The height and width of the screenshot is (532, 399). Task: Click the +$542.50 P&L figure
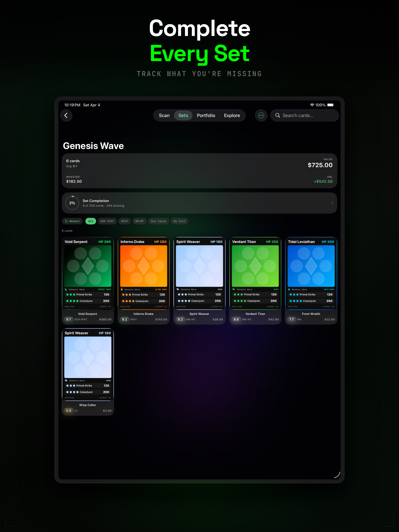click(323, 181)
